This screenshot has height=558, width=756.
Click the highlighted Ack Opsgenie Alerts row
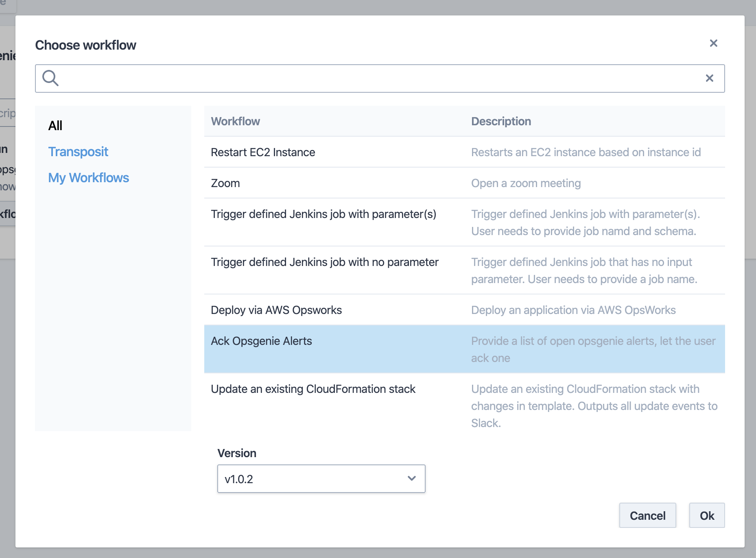261,341
